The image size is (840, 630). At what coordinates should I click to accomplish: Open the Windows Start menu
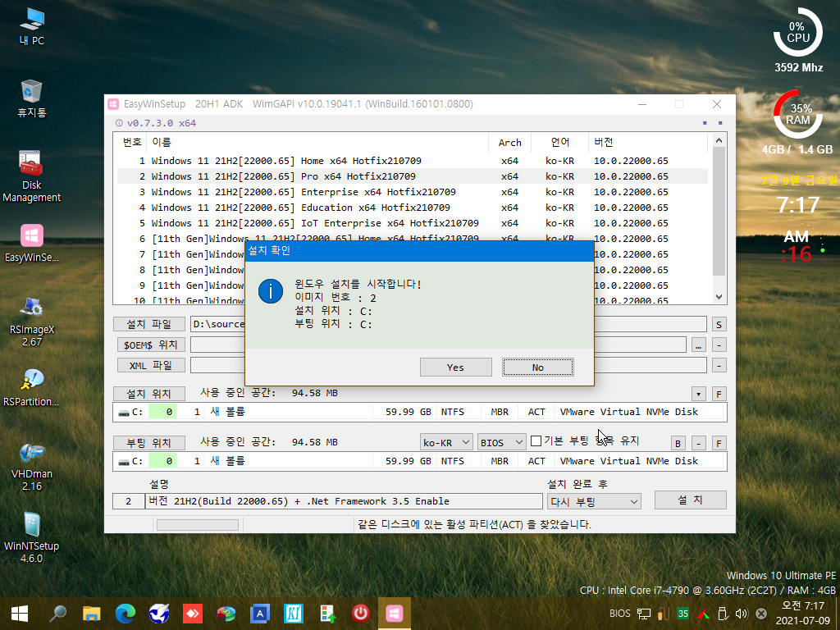pyautogui.click(x=20, y=614)
